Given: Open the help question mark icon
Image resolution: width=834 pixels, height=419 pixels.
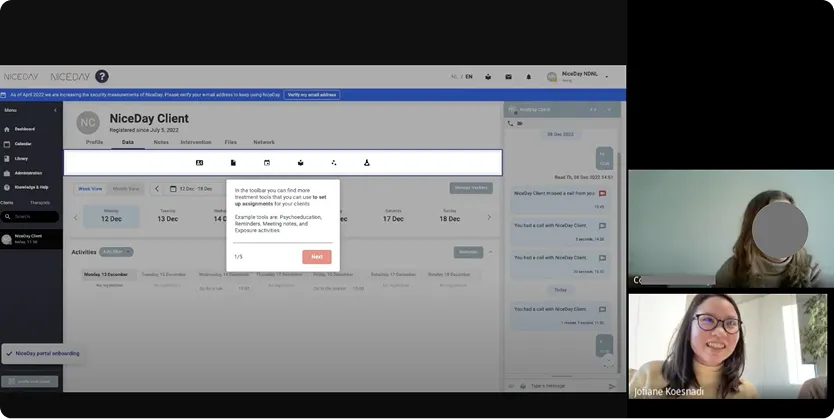Looking at the screenshot, I should pos(102,77).
